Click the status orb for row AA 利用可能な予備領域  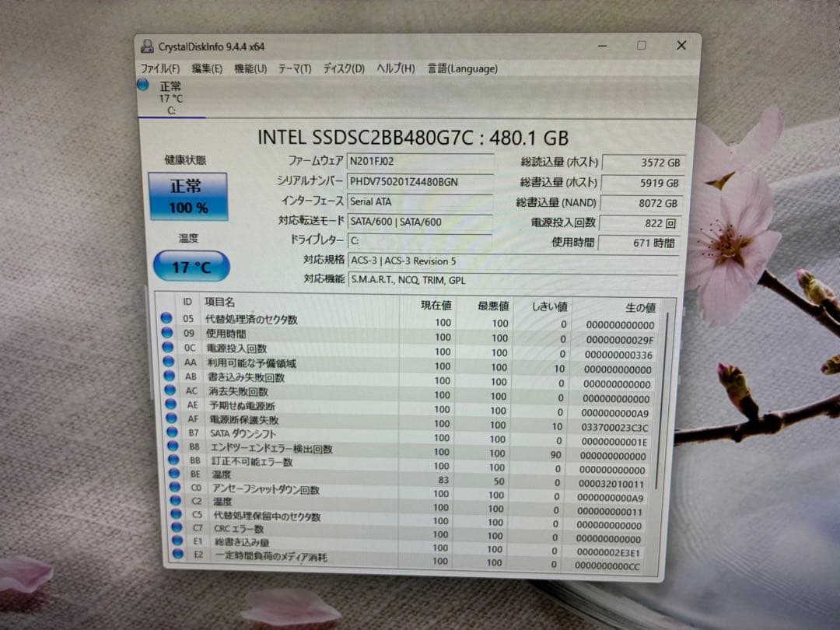coord(169,362)
